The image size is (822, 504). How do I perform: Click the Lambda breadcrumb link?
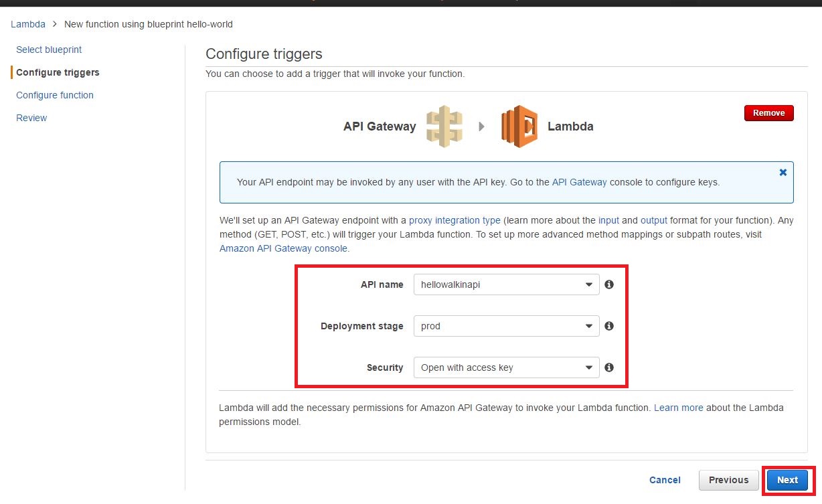click(27, 24)
